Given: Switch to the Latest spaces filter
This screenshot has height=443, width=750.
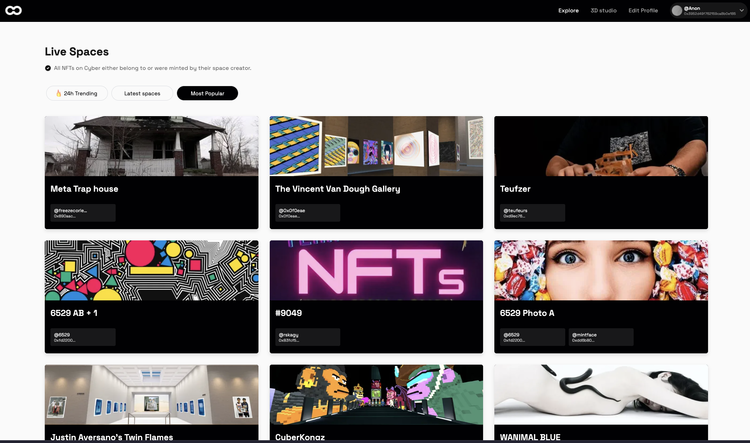Looking at the screenshot, I should click(x=142, y=93).
